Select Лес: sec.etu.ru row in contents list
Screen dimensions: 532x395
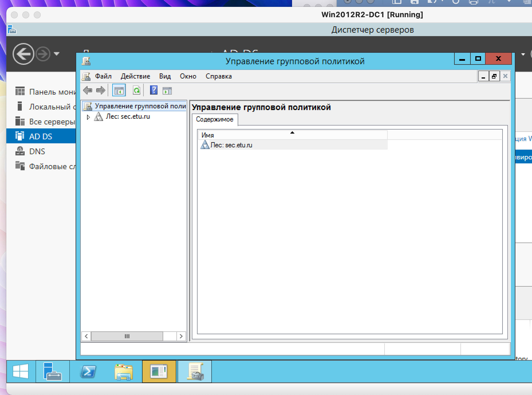[x=293, y=145]
